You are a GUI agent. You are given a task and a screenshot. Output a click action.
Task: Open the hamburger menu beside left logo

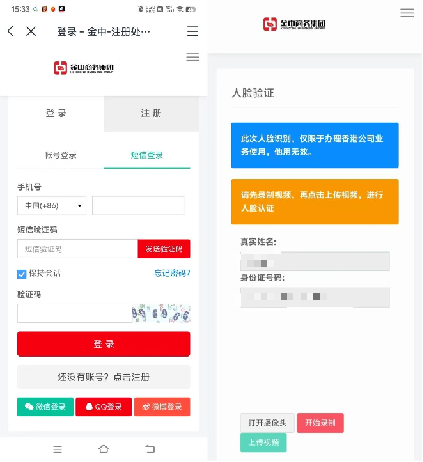[x=193, y=57]
